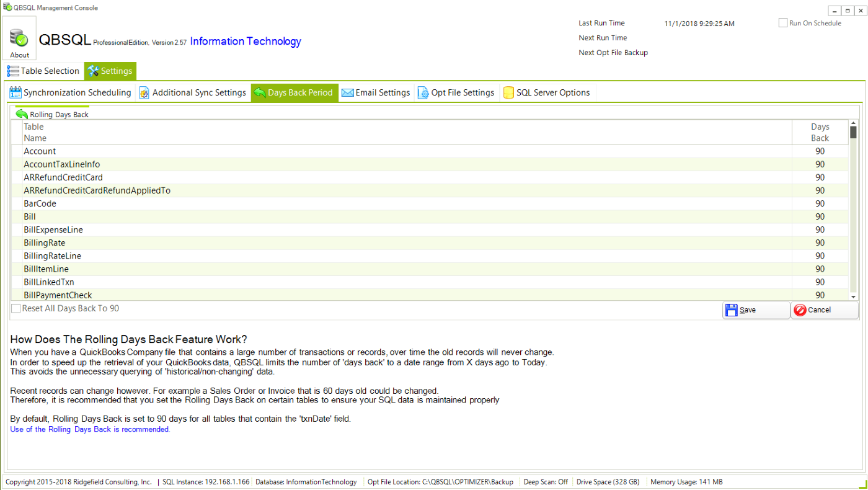Click the Days Back value for Account
Viewport: 868px width, 490px height.
click(x=820, y=151)
